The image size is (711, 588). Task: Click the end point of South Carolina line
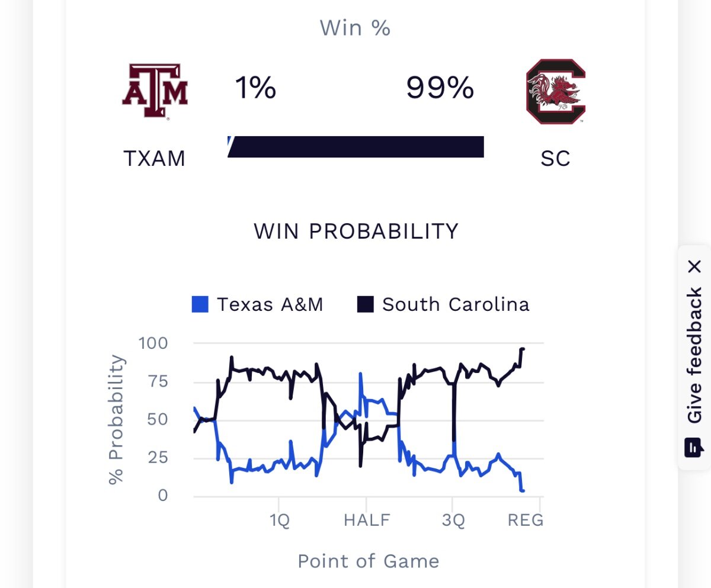pos(523,349)
